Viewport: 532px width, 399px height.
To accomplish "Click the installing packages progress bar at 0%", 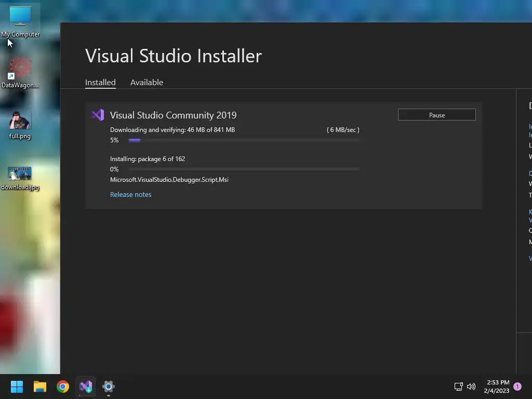I will [x=244, y=169].
